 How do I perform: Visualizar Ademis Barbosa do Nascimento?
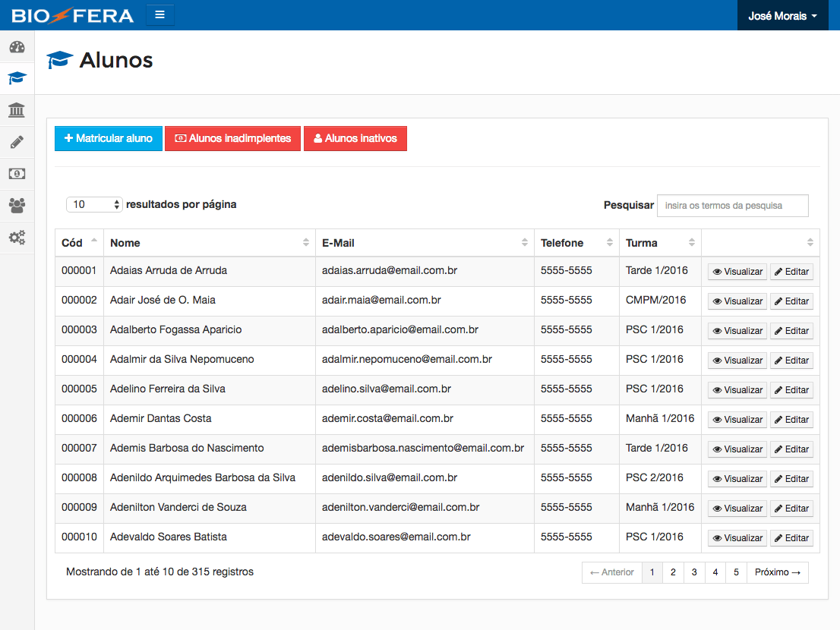tap(737, 449)
